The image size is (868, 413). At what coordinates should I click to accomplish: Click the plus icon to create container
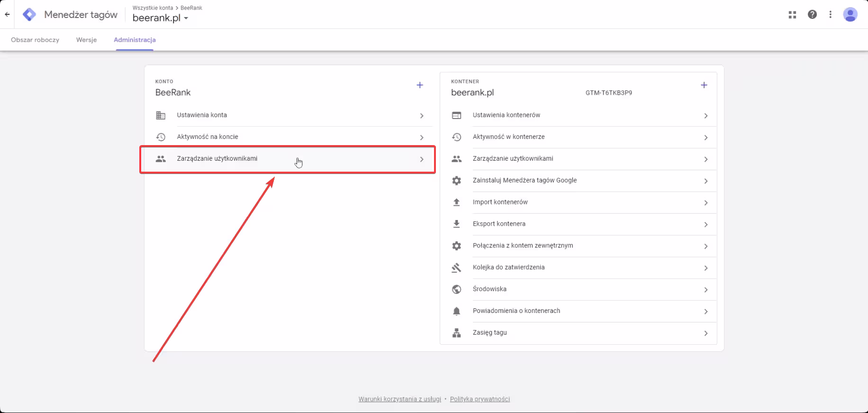coord(704,85)
